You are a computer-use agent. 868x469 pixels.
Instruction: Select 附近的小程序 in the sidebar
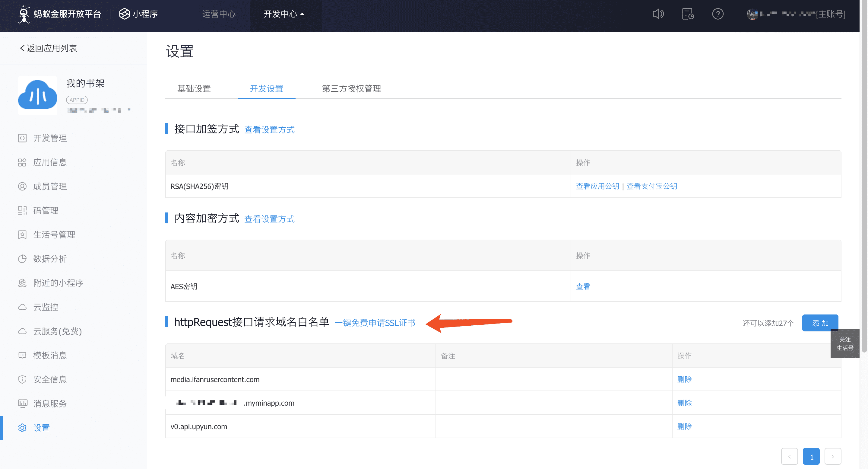pos(59,283)
